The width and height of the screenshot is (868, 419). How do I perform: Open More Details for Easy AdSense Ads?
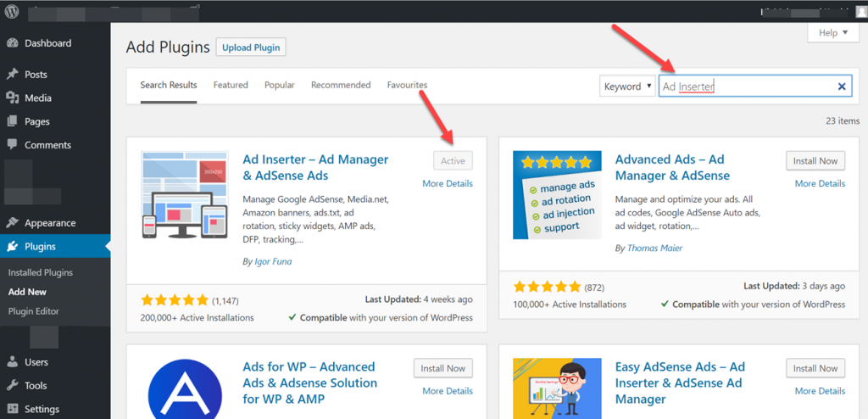[x=820, y=391]
